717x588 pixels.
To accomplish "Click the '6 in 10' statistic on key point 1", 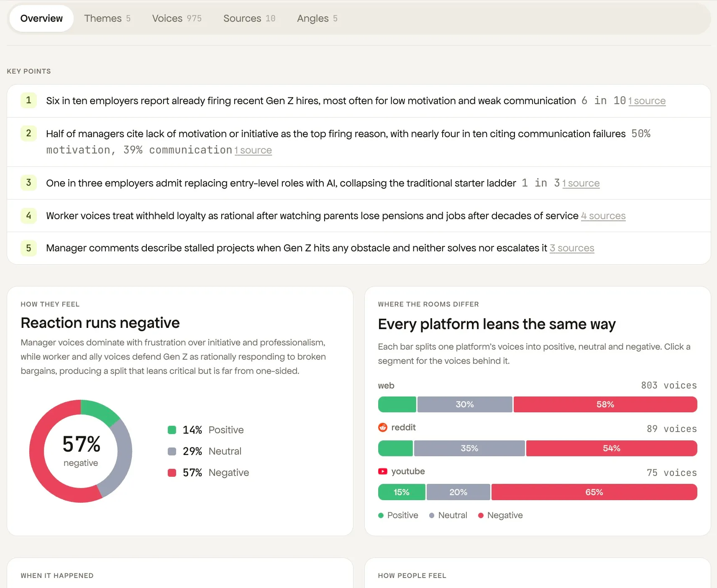I will pyautogui.click(x=603, y=101).
